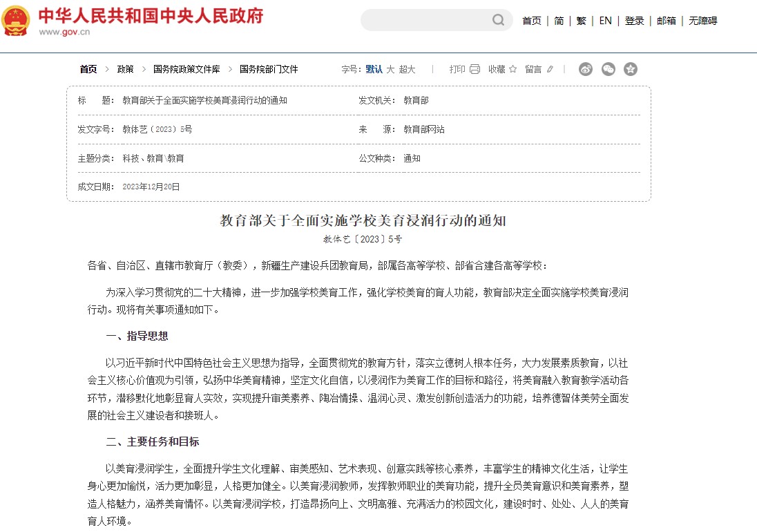Click the pencil icon next to 留言
This screenshot has width=757, height=532.
[550, 69]
